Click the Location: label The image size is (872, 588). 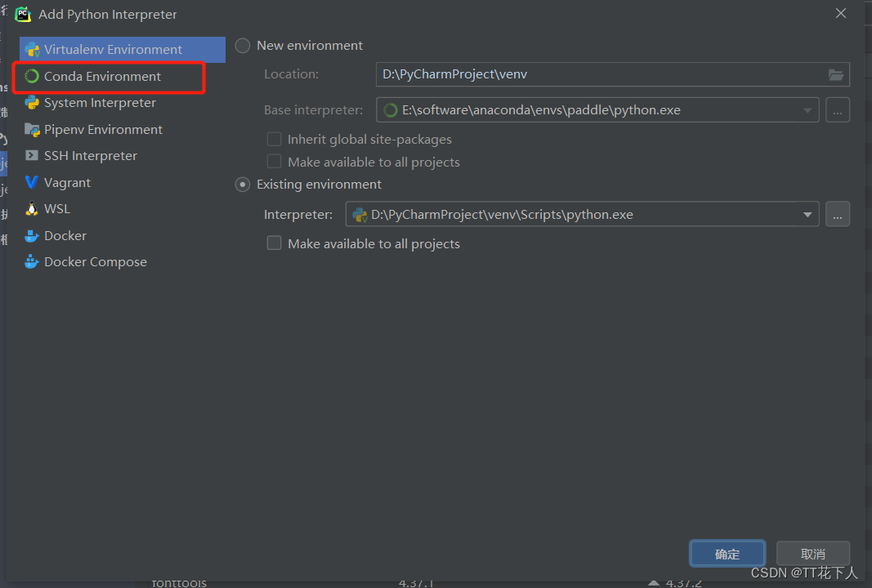(x=292, y=74)
